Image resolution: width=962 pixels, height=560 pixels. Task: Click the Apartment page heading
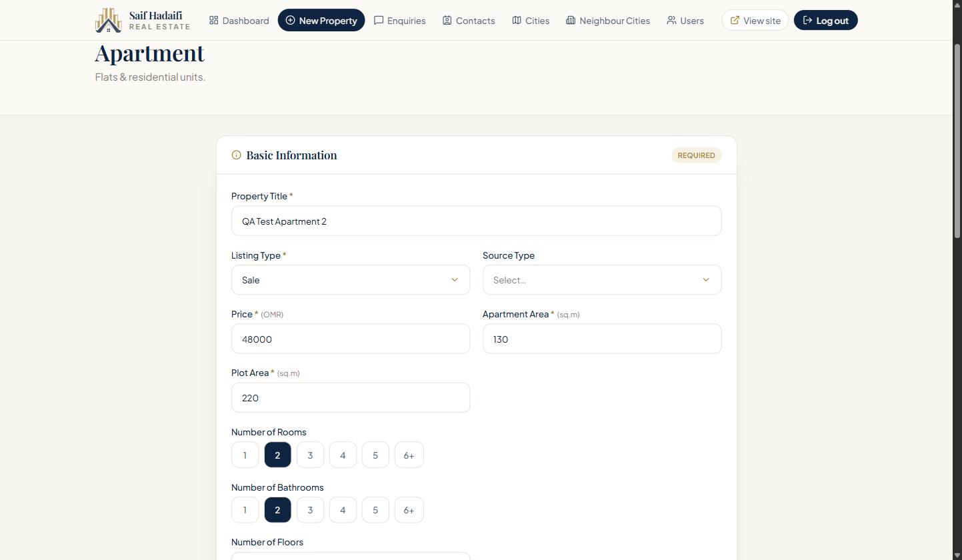pyautogui.click(x=150, y=53)
